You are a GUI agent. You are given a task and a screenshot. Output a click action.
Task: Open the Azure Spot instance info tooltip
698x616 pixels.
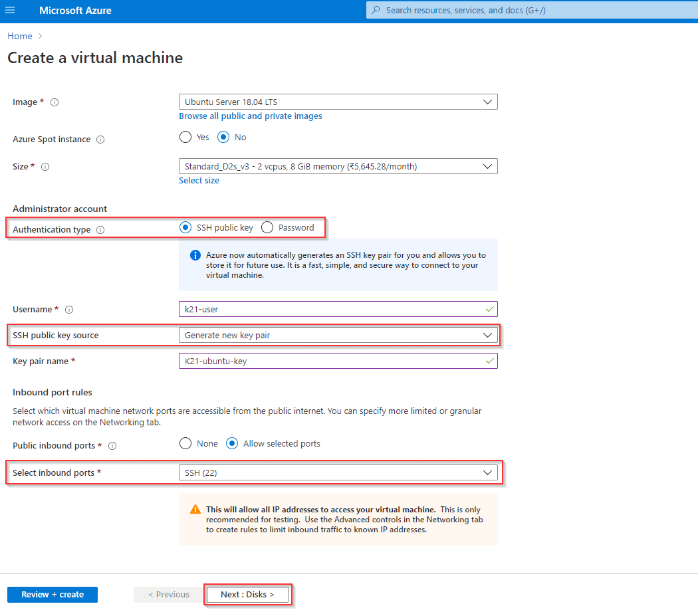tap(100, 140)
